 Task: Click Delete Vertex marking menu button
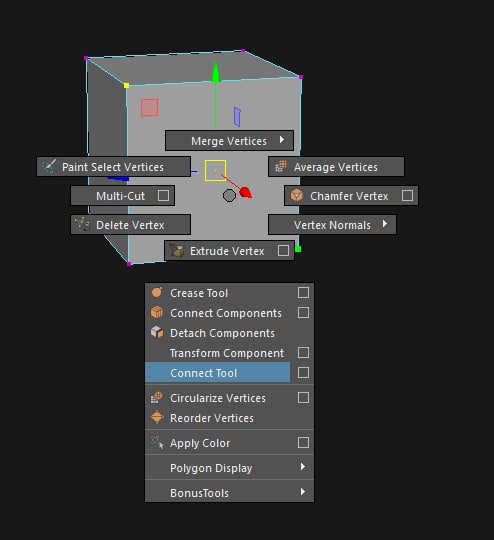tap(131, 225)
